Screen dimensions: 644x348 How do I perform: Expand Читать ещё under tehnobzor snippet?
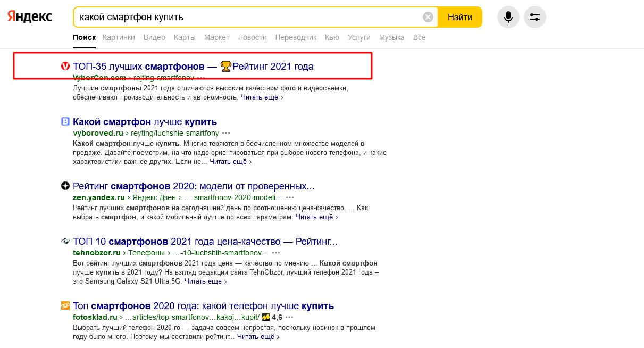tap(205, 281)
